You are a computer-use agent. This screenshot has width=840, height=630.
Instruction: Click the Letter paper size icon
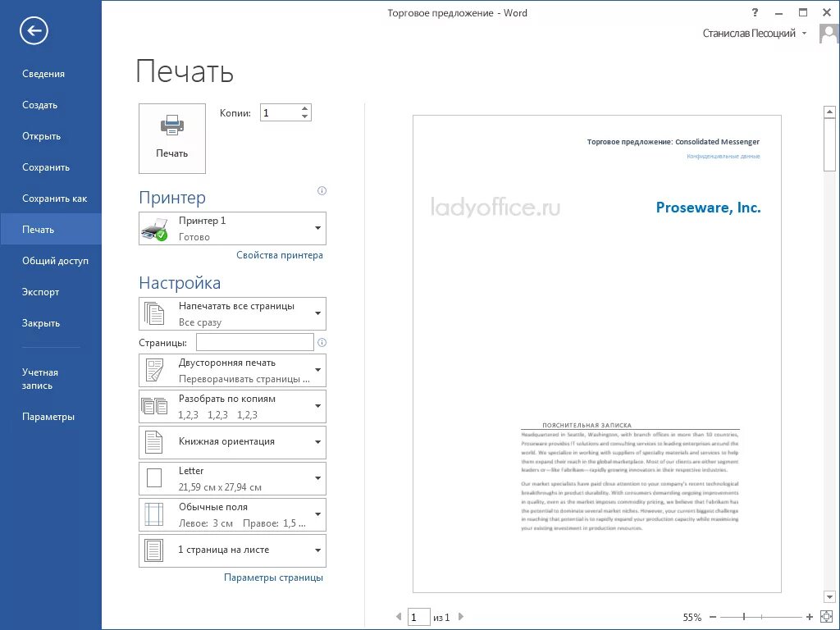pos(156,478)
